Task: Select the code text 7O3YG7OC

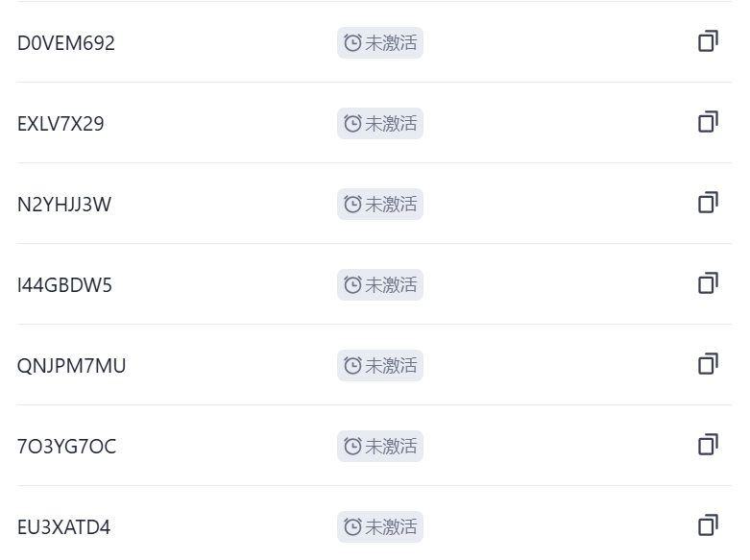Action: click(66, 447)
